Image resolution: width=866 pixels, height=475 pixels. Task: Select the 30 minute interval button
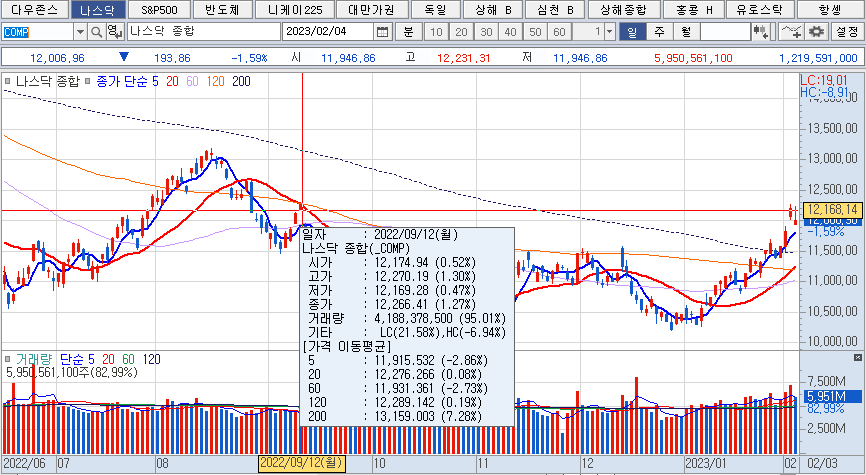(x=486, y=32)
